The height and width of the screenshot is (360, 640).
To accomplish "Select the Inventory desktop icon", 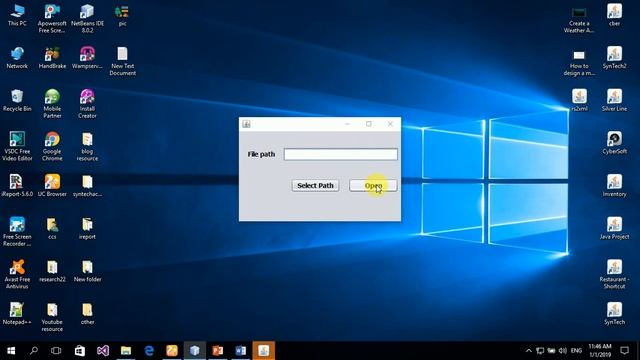I will click(x=614, y=186).
